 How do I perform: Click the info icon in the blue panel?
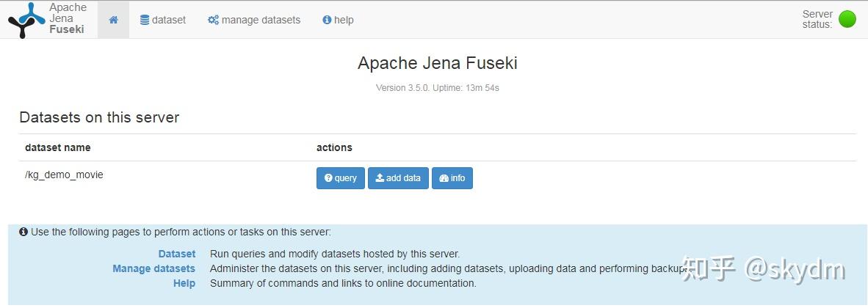coord(23,232)
